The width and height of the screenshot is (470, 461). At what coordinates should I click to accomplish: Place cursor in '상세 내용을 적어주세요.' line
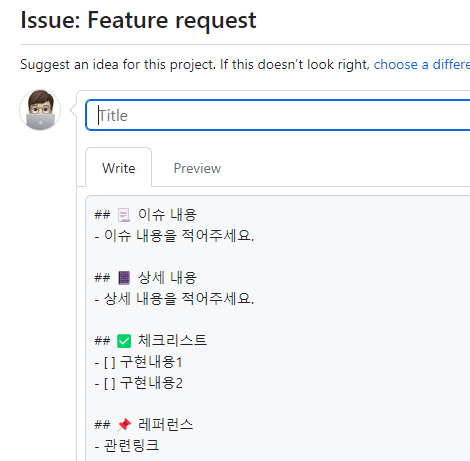(174, 298)
